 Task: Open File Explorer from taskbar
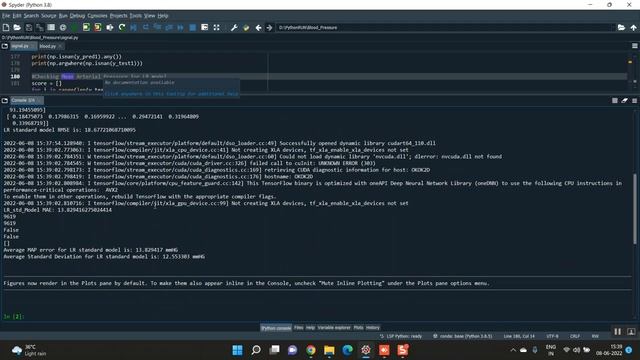click(329, 350)
